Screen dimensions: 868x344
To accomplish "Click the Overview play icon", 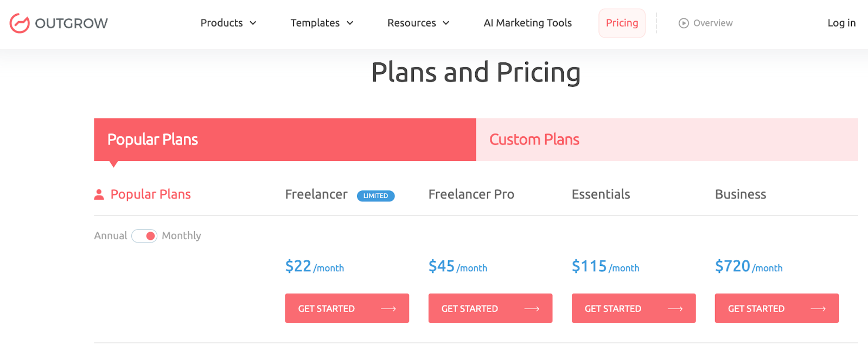I will tap(684, 23).
